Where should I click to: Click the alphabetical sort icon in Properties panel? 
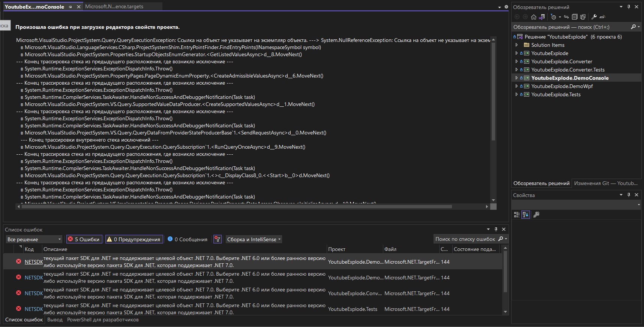(x=525, y=215)
